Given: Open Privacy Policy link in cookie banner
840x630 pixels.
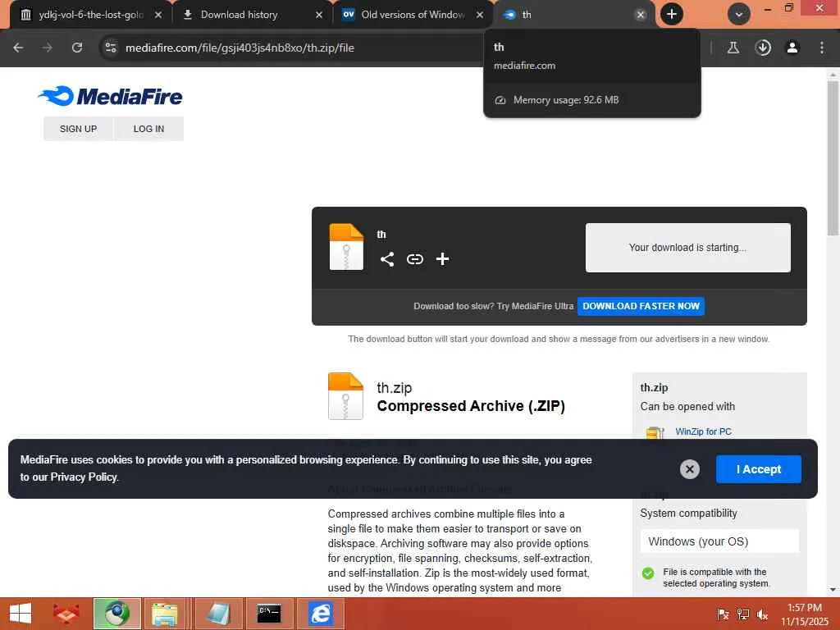Looking at the screenshot, I should pyautogui.click(x=84, y=477).
